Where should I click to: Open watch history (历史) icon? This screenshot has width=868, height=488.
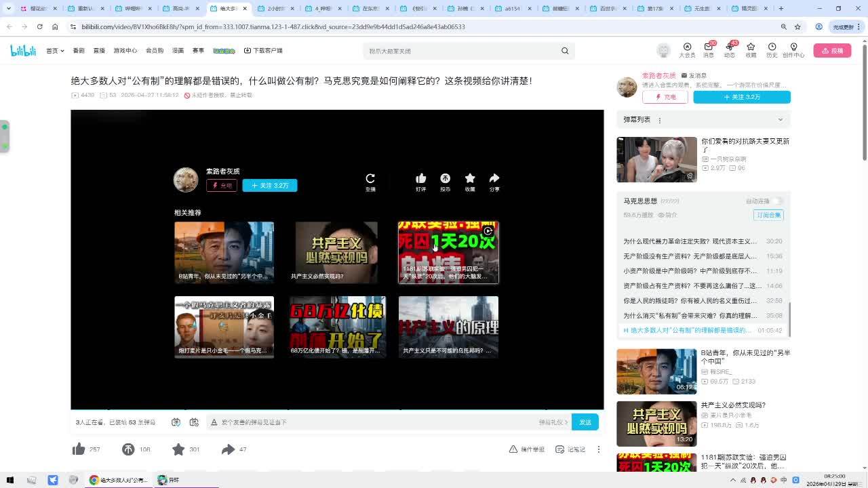772,49
